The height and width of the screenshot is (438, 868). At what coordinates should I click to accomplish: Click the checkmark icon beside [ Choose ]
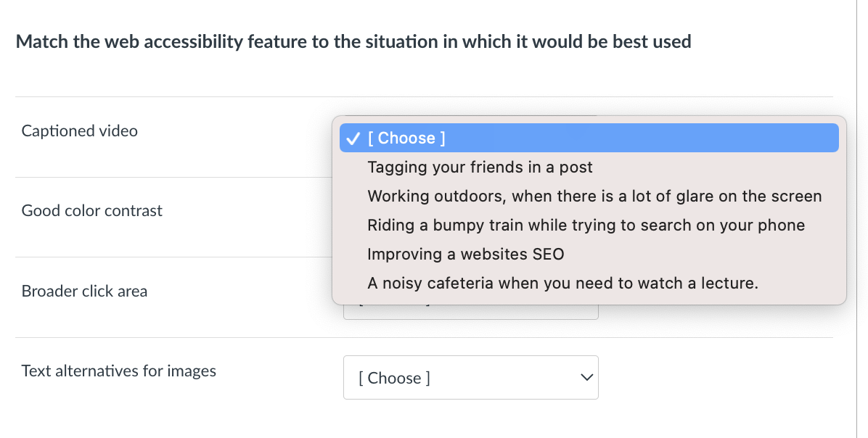pyautogui.click(x=353, y=138)
